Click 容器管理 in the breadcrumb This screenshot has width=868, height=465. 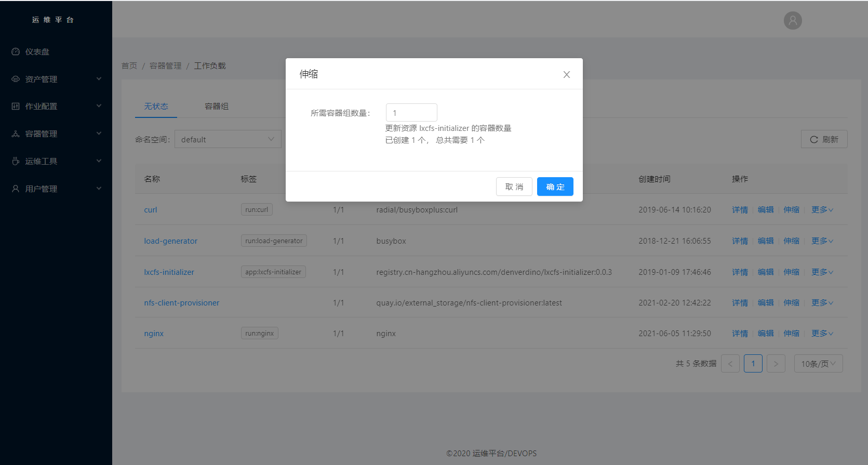click(166, 65)
